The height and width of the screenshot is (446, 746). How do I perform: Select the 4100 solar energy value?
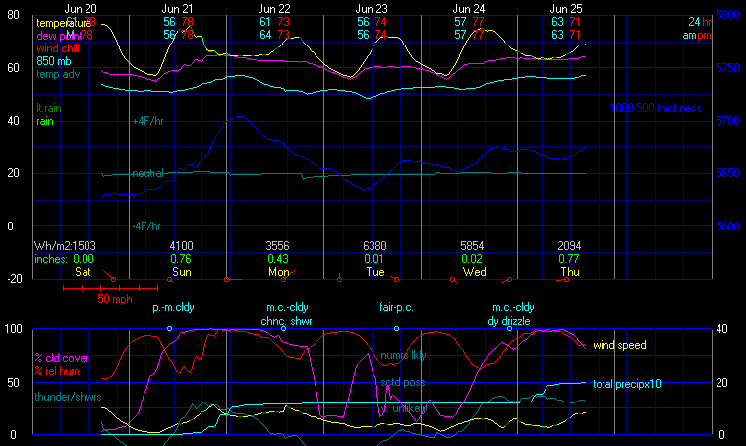(181, 246)
